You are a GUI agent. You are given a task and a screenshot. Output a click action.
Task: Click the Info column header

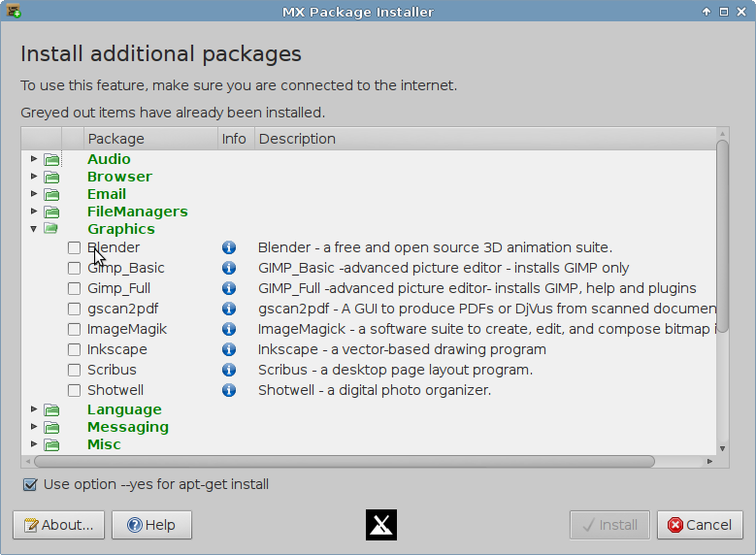236,139
